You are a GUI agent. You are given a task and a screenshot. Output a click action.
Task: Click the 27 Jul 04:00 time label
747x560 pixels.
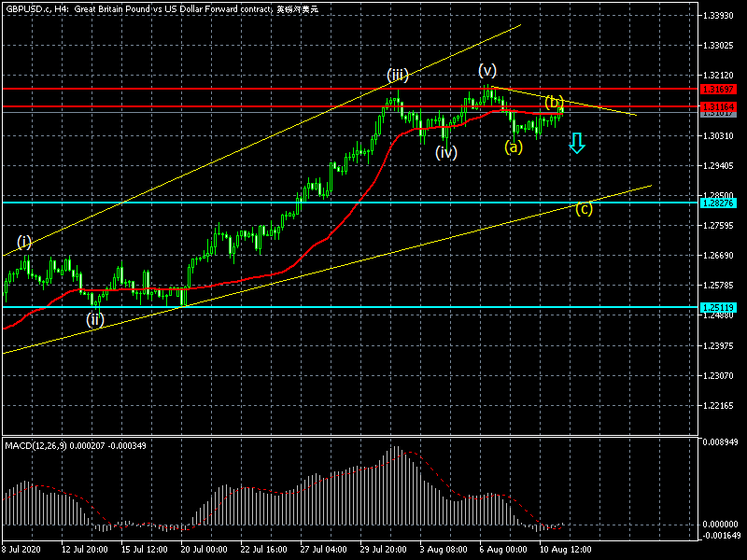[324, 550]
